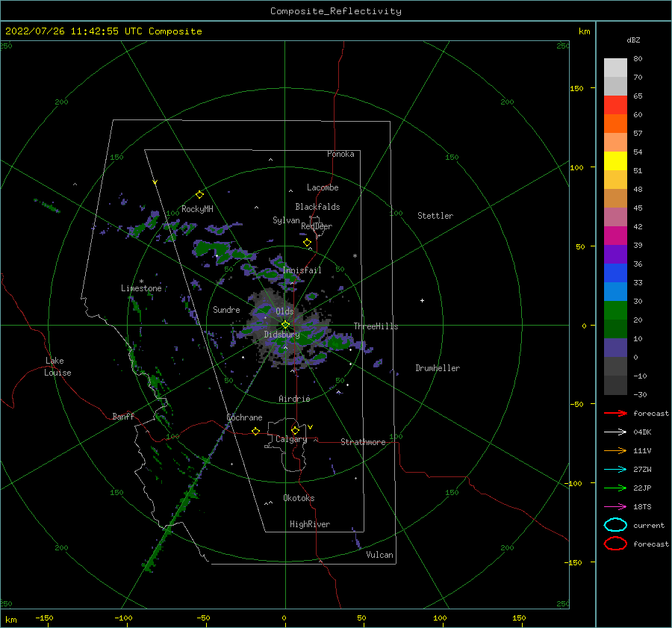The image size is (672, 628).
Task: Select the Calgary city label
Action: 291,439
